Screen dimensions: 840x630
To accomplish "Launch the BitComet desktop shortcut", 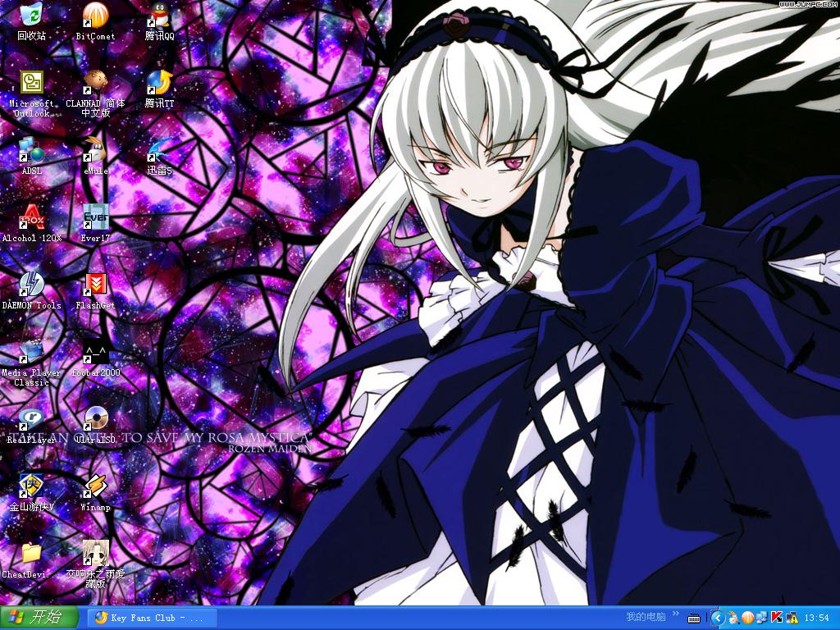I will [95, 21].
